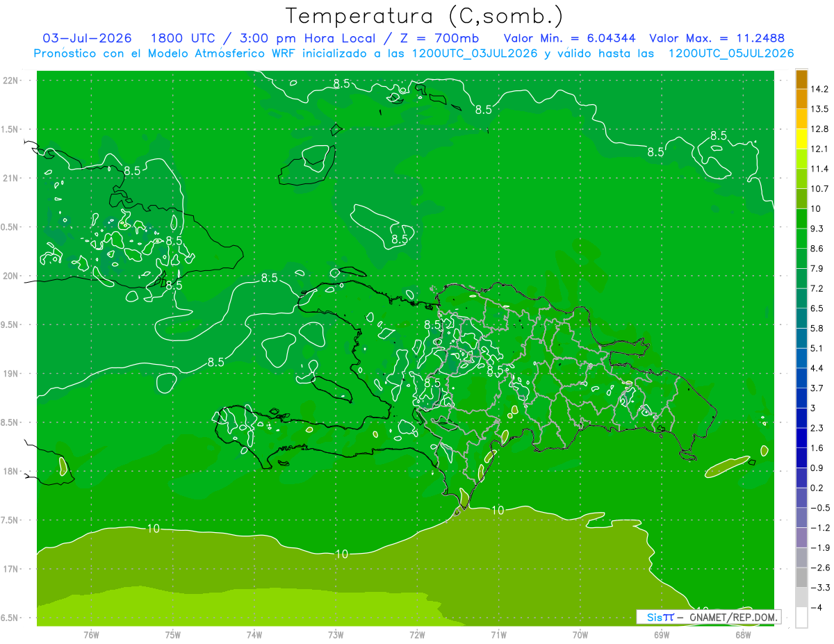
Task: Select the "Z = 700mb" level text
Action: 438,38
